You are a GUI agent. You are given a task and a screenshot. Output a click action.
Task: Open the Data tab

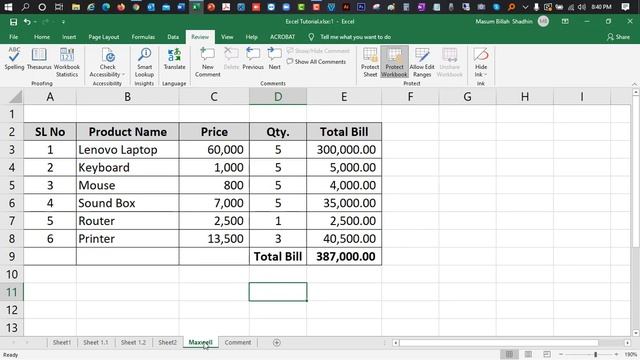173,37
